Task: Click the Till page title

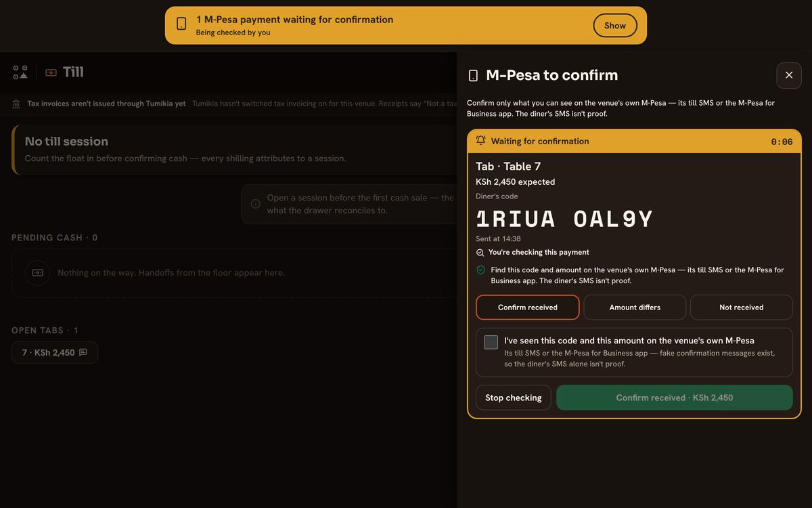Action: [x=73, y=72]
